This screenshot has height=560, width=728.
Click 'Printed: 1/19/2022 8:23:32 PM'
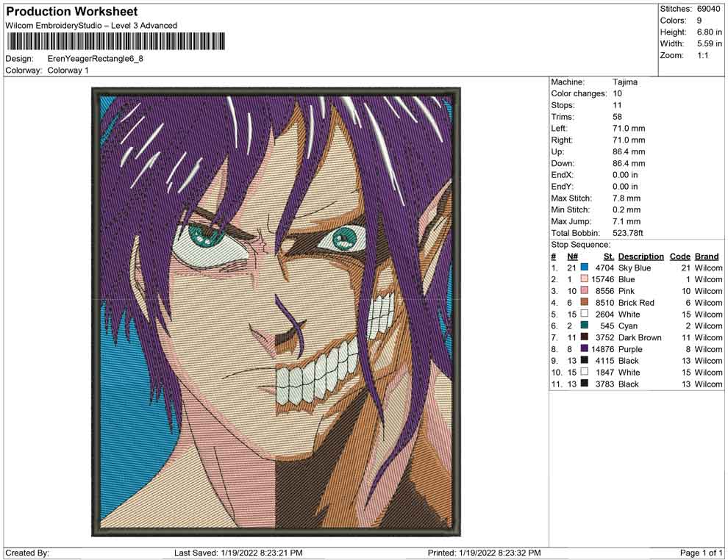click(x=484, y=553)
